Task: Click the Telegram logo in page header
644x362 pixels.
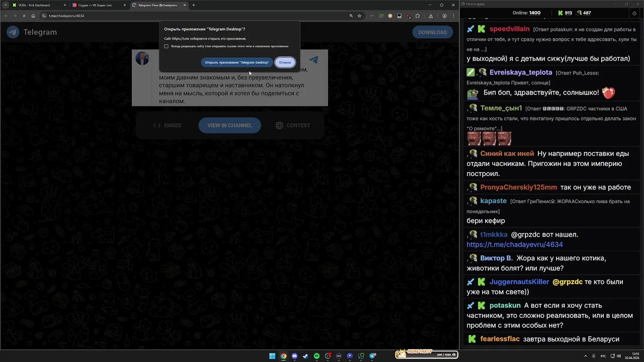Action: click(x=13, y=32)
